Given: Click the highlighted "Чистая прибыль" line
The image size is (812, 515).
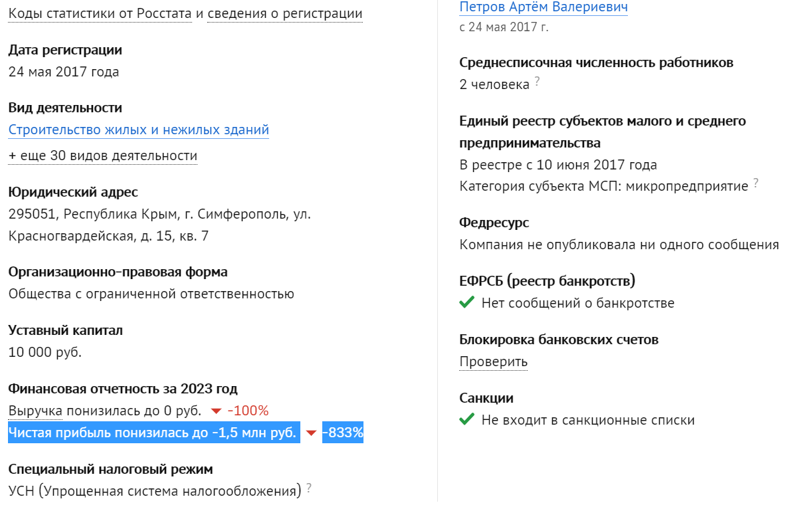Looking at the screenshot, I should click(x=151, y=433).
